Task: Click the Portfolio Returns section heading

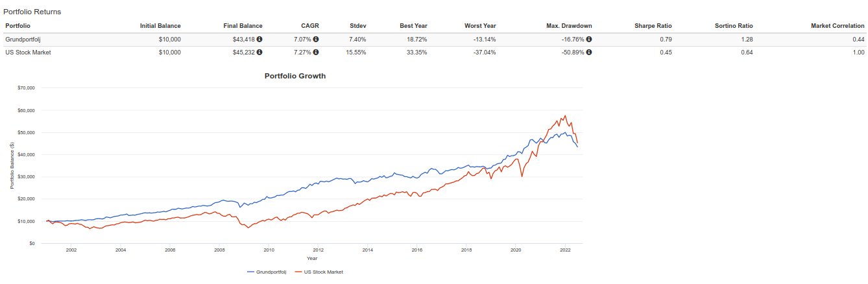Action: [x=32, y=12]
